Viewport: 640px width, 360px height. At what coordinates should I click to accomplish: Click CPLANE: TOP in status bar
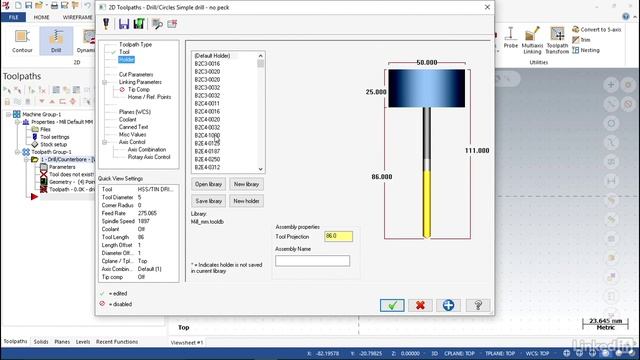[459, 353]
